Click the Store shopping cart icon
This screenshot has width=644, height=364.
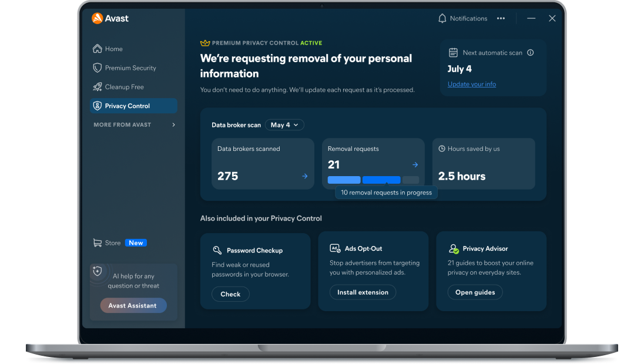[98, 243]
